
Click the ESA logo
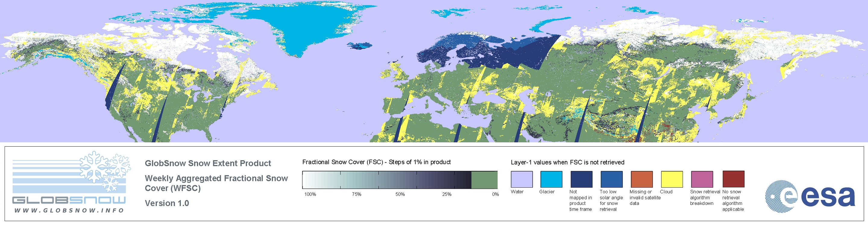point(810,196)
